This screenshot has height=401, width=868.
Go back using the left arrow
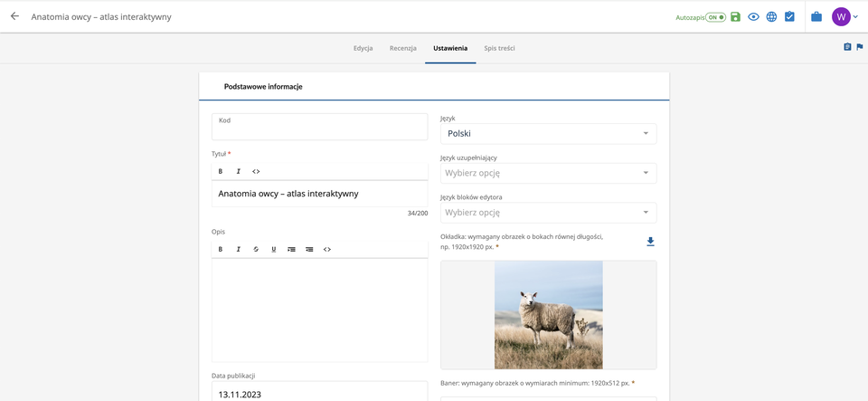point(14,16)
